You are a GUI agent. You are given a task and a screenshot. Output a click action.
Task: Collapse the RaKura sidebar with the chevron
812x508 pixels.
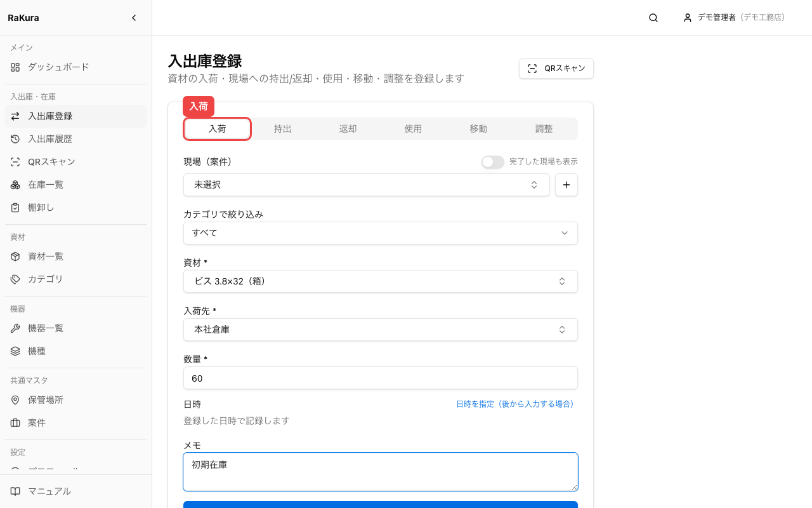point(134,18)
